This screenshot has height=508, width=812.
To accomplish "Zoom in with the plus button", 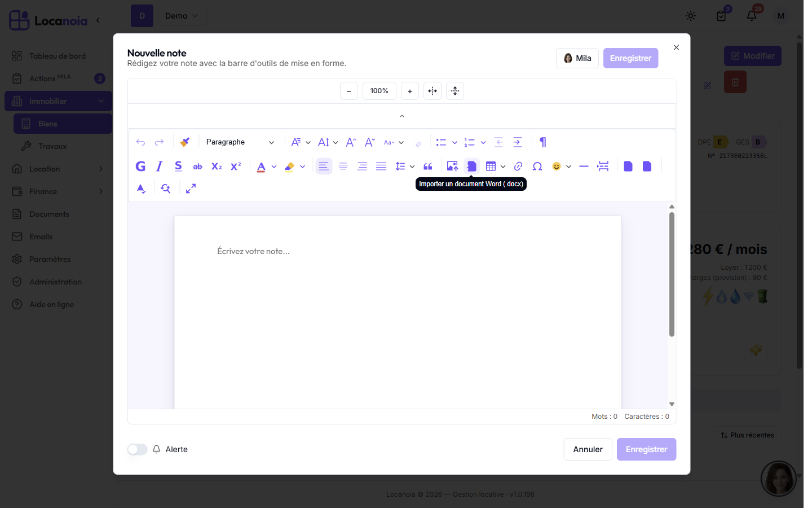I will [x=410, y=91].
